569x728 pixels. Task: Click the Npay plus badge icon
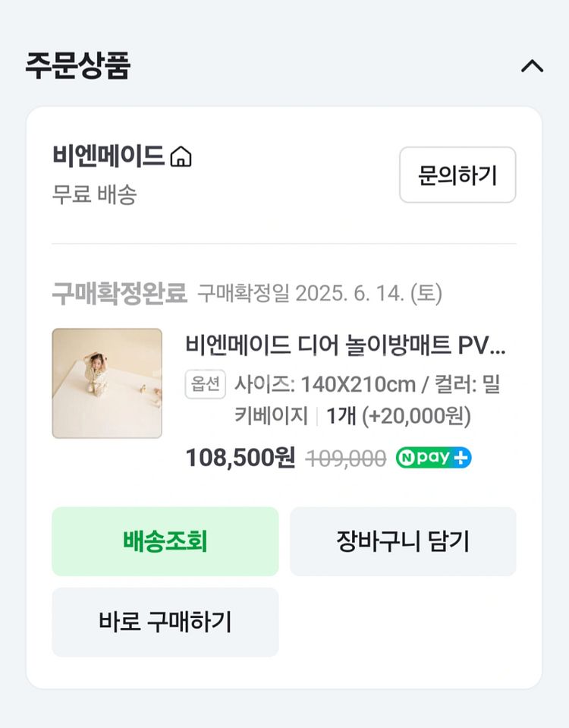(x=433, y=458)
